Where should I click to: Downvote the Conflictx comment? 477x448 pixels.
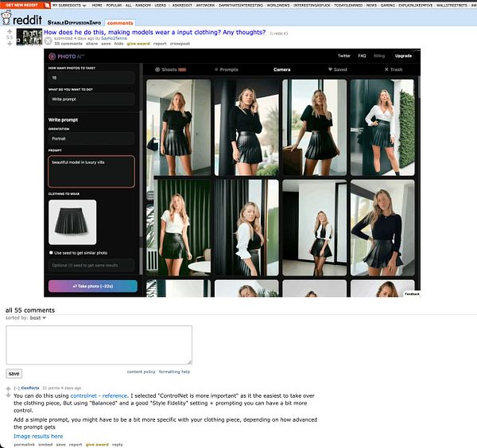point(8,395)
